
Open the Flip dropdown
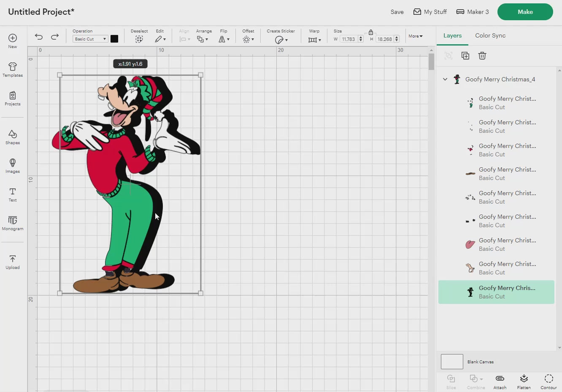point(224,39)
